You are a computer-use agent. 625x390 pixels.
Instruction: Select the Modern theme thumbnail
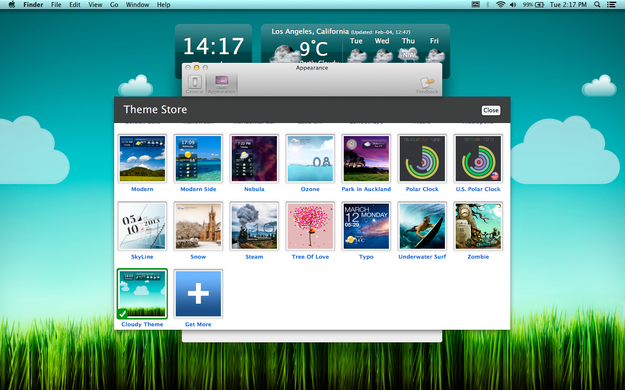pyautogui.click(x=142, y=158)
